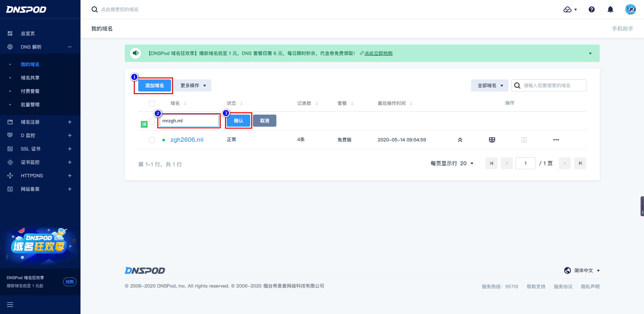Check the checkbox for zgh2606.ml row
This screenshot has width=644, height=314.
(152, 140)
